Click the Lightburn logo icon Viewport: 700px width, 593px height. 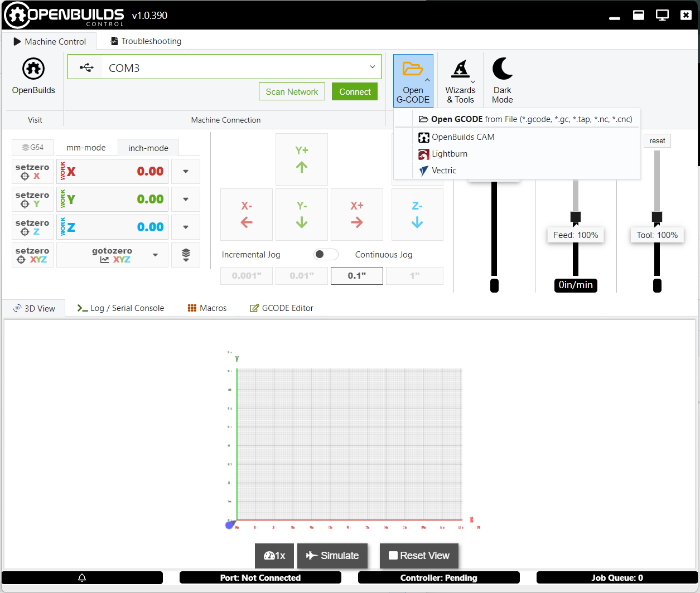coord(424,154)
